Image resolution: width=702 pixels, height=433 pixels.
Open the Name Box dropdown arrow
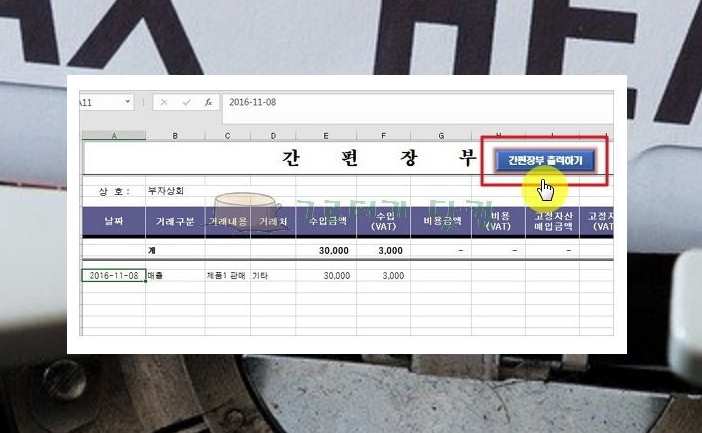click(x=128, y=102)
